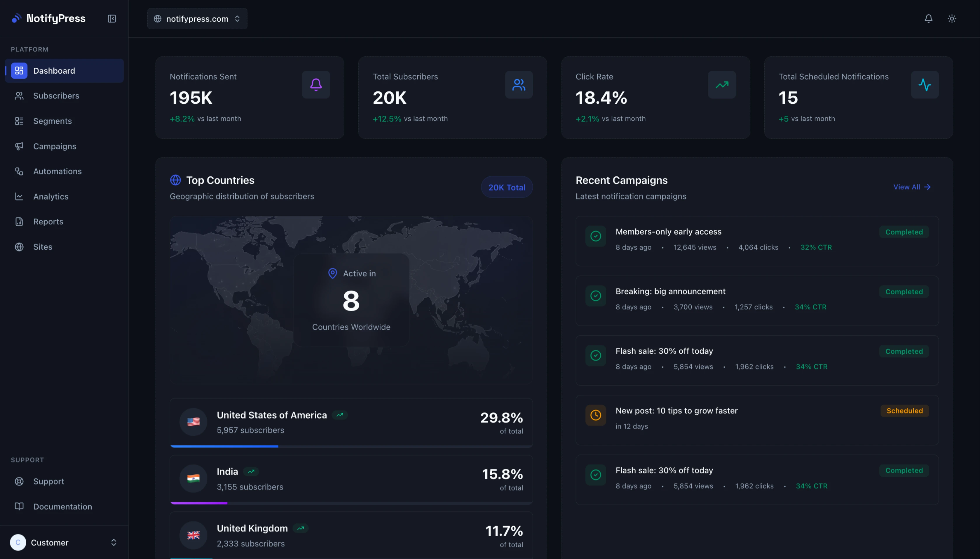The width and height of the screenshot is (980, 559).
Task: Open the Members-only early access campaign
Action: 757,241
